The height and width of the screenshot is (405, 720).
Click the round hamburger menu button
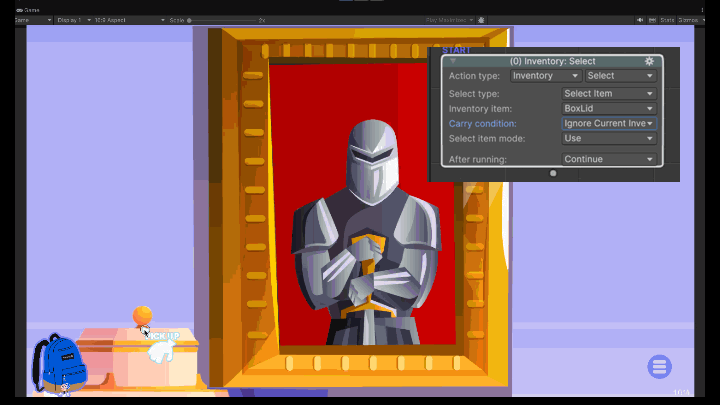click(659, 366)
